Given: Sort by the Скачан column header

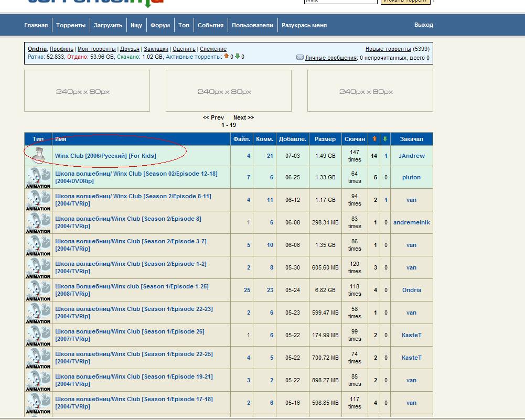Looking at the screenshot, I should point(355,139).
